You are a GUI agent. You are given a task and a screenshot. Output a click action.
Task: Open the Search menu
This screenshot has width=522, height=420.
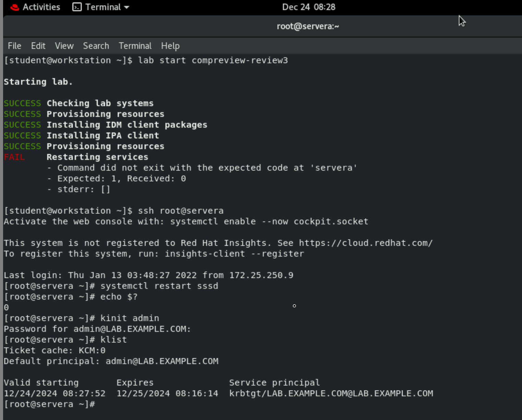96,46
